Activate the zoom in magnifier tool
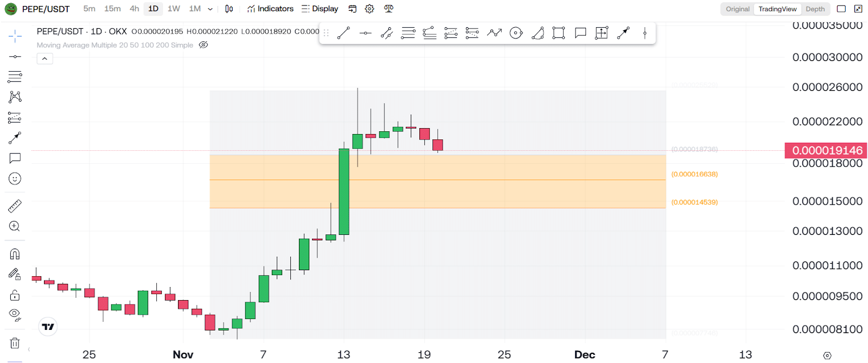The height and width of the screenshot is (363, 868). (x=15, y=226)
